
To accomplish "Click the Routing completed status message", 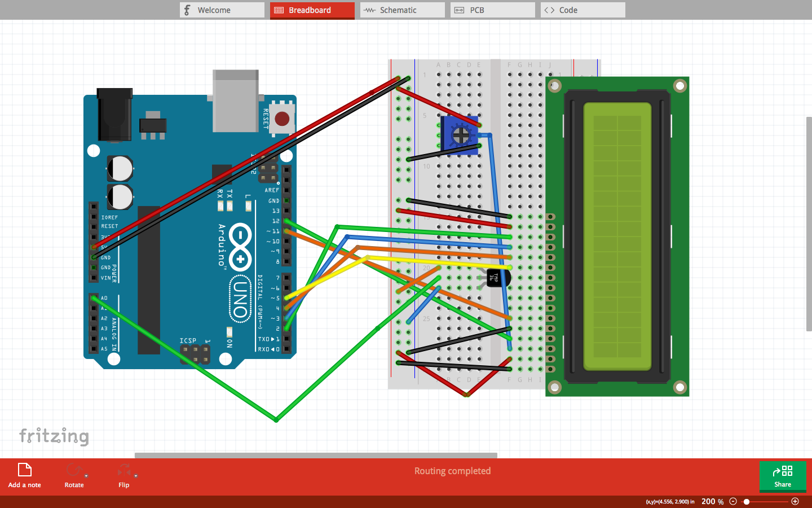I will click(452, 471).
